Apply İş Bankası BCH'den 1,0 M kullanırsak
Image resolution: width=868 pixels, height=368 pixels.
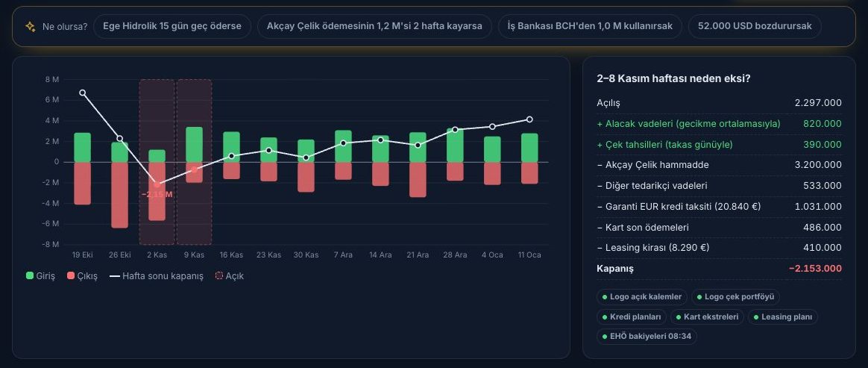point(590,26)
